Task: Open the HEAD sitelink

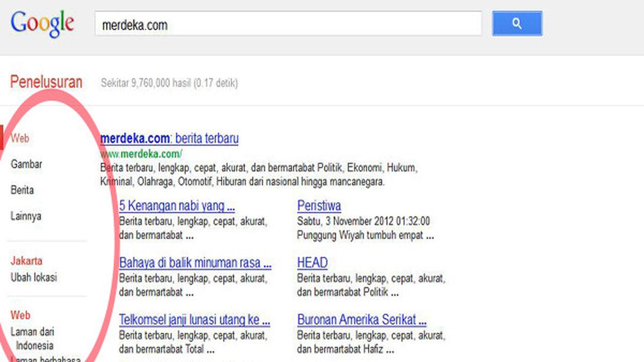Action: pos(312,263)
